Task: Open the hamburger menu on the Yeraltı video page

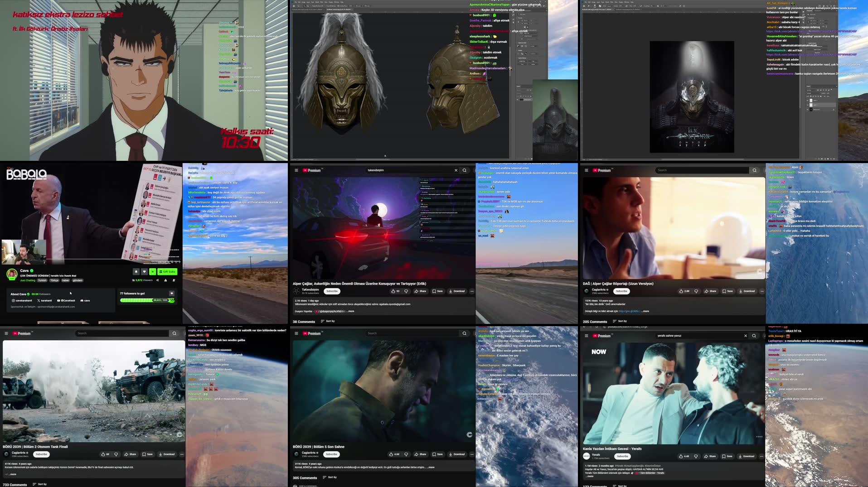Action: 586,336
